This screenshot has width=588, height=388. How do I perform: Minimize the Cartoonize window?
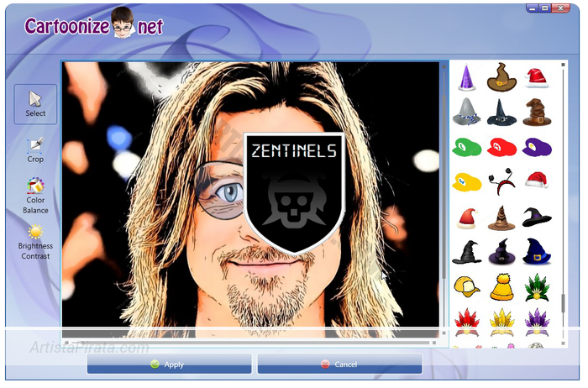pos(533,8)
